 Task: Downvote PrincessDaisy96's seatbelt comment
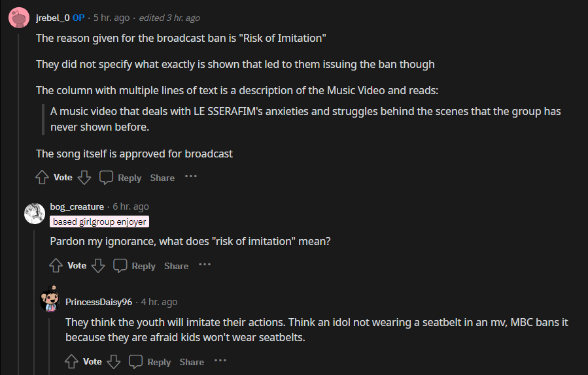click(114, 361)
